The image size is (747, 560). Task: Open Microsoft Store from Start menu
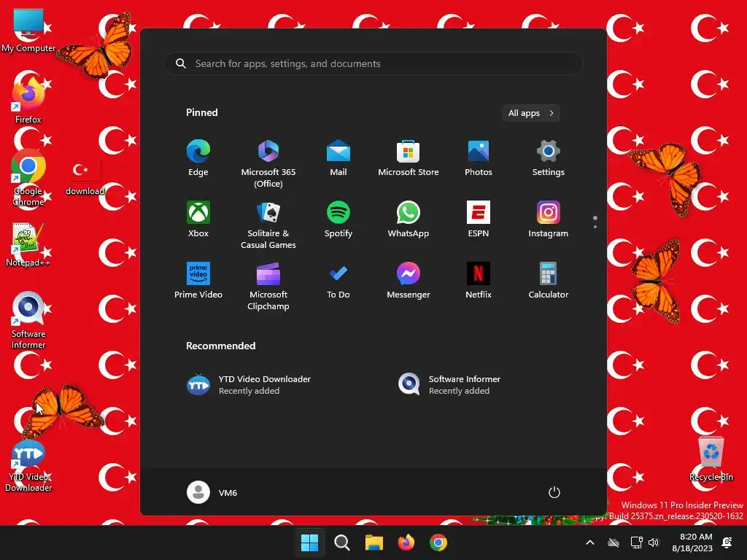click(x=409, y=158)
